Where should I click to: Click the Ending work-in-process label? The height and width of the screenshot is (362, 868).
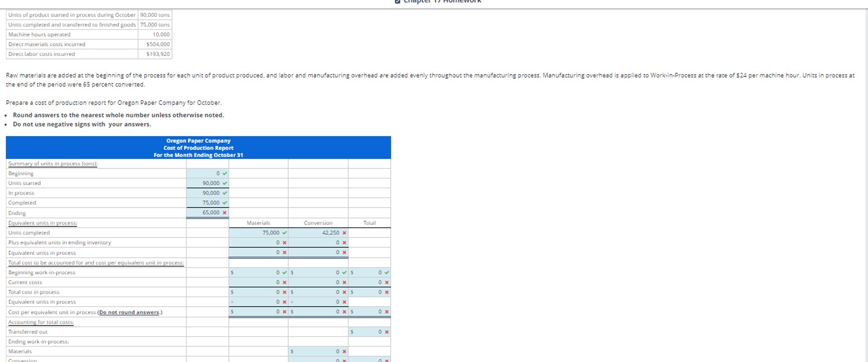coord(39,342)
